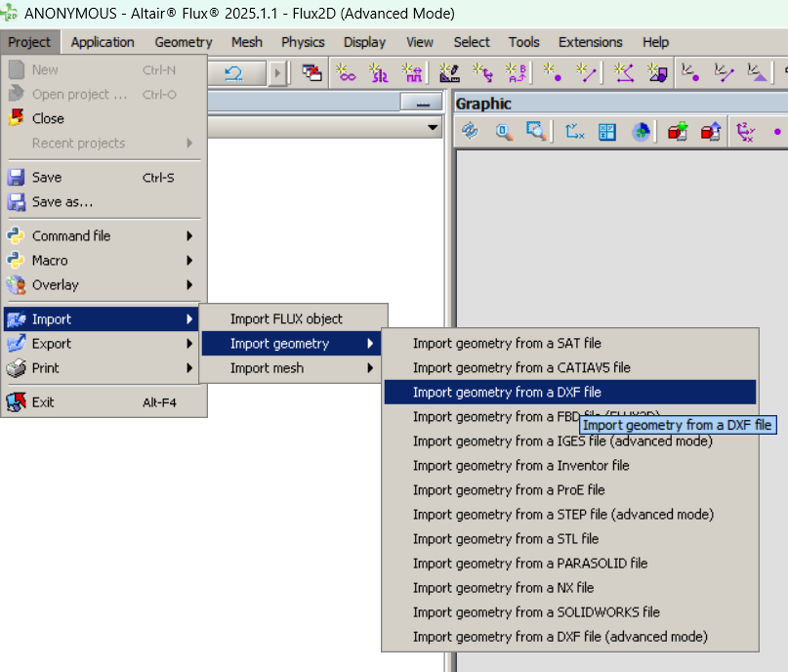The width and height of the screenshot is (788, 672).
Task: Open the Select menu
Action: coord(472,42)
